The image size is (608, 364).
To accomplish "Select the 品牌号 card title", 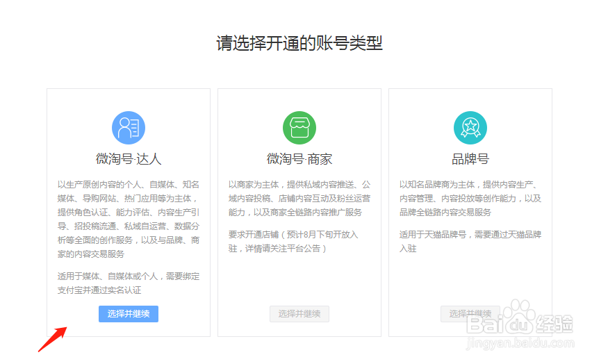I will click(470, 159).
